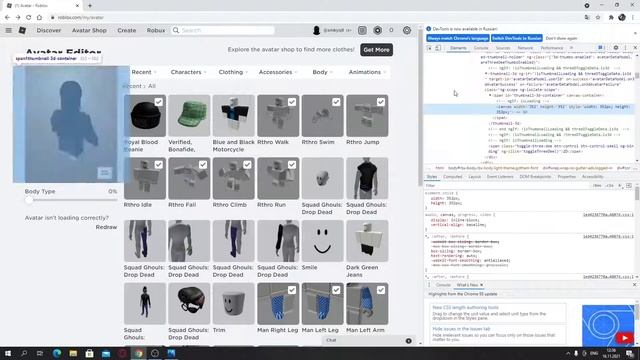Switch to DevTools Network tab

pyautogui.click(x=525, y=48)
